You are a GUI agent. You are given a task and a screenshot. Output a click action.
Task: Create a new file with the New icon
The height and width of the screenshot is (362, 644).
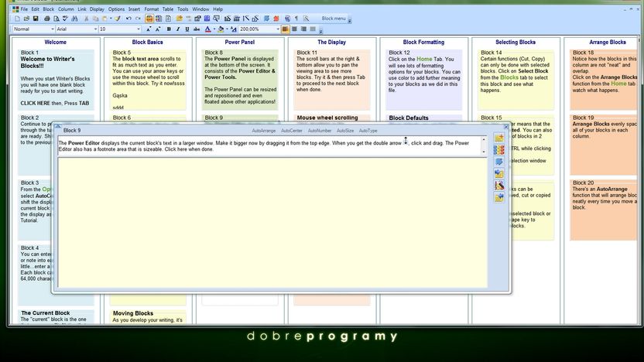click(x=17, y=19)
